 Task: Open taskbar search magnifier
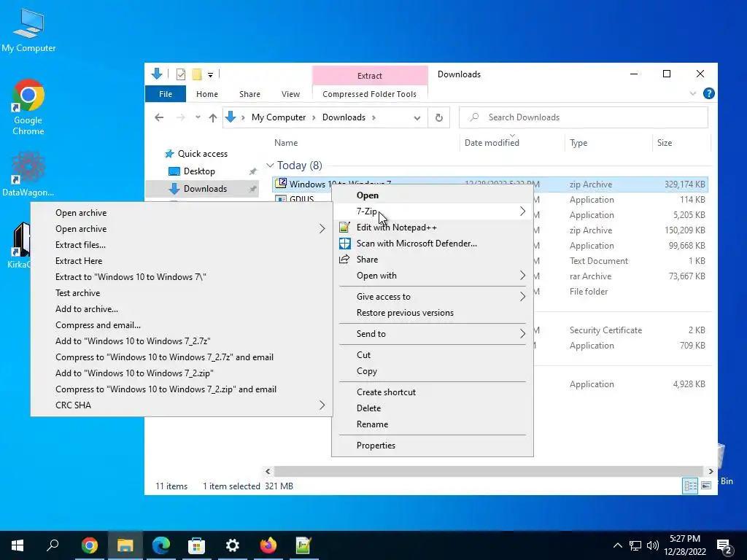53,545
